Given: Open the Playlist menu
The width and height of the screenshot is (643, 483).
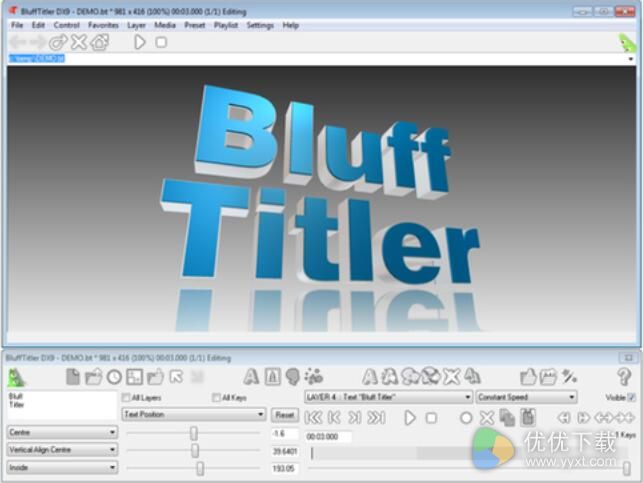Looking at the screenshot, I should [226, 25].
